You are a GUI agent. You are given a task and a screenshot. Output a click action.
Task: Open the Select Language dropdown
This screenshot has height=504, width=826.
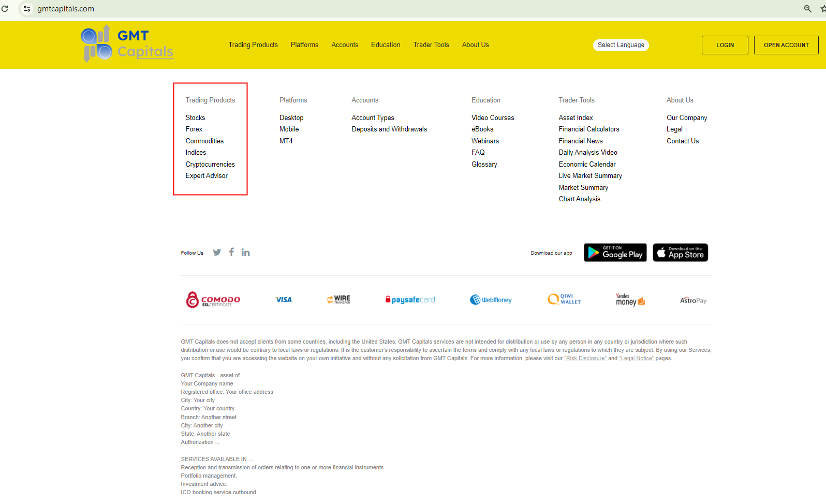click(621, 45)
